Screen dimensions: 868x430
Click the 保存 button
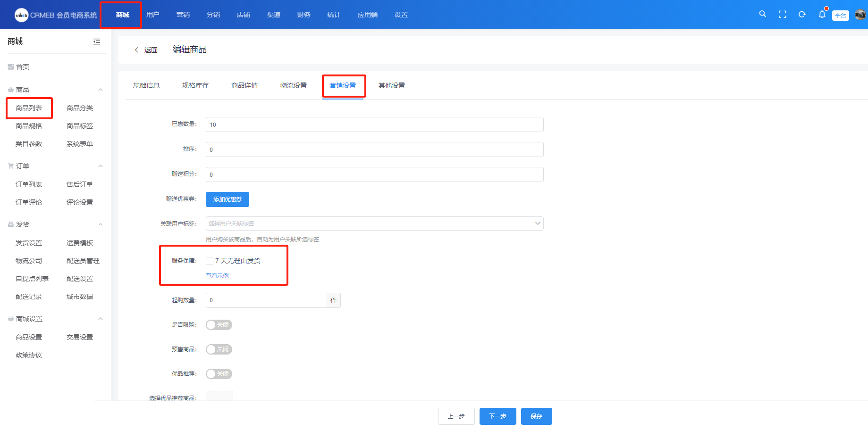click(536, 416)
